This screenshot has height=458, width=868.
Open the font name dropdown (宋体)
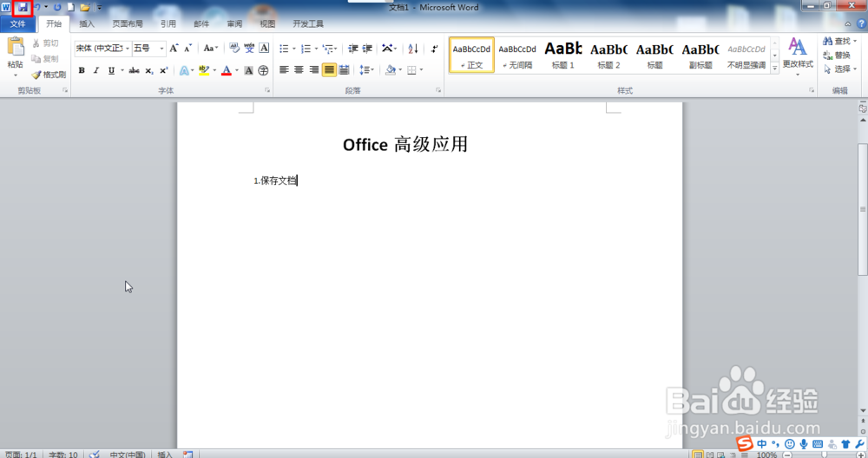pyautogui.click(x=127, y=49)
